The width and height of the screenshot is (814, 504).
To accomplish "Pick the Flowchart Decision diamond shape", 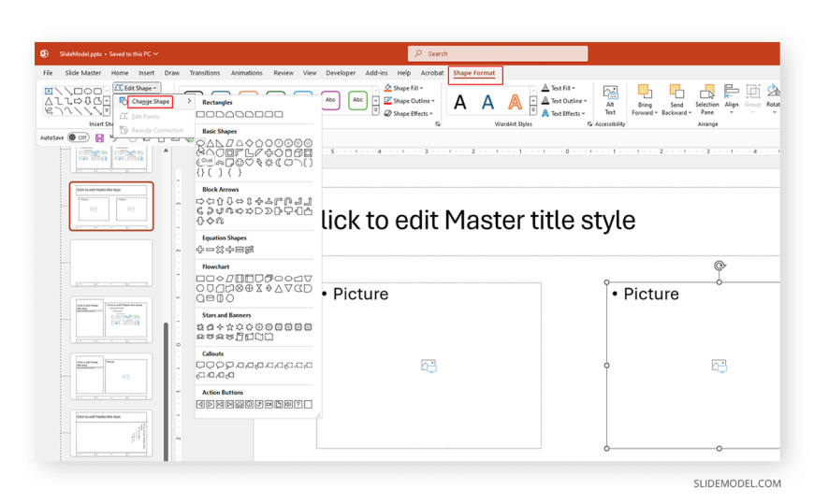I will [220, 279].
